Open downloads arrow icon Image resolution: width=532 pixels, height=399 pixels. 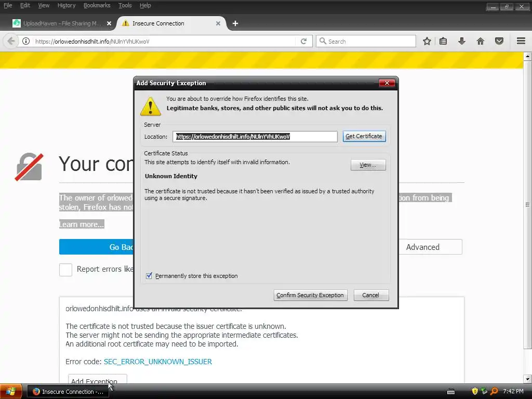(x=462, y=41)
